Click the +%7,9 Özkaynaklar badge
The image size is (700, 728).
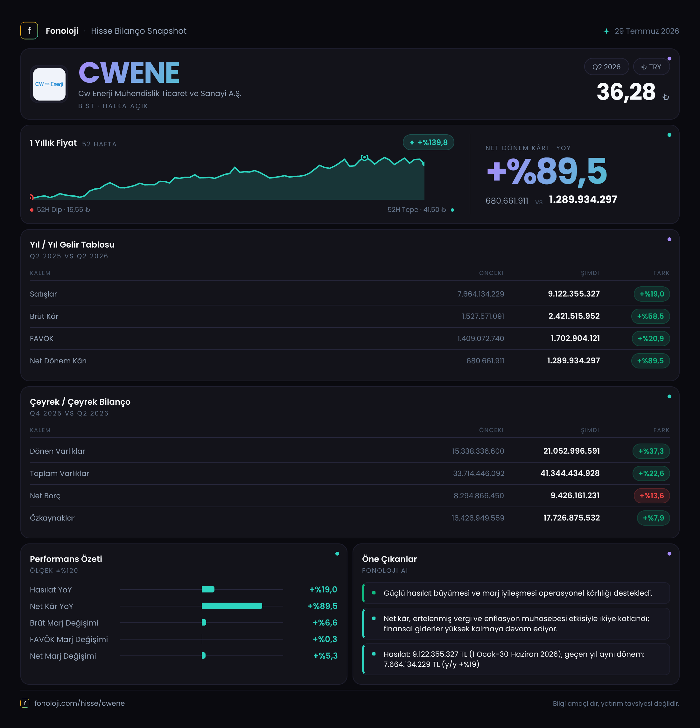654,518
